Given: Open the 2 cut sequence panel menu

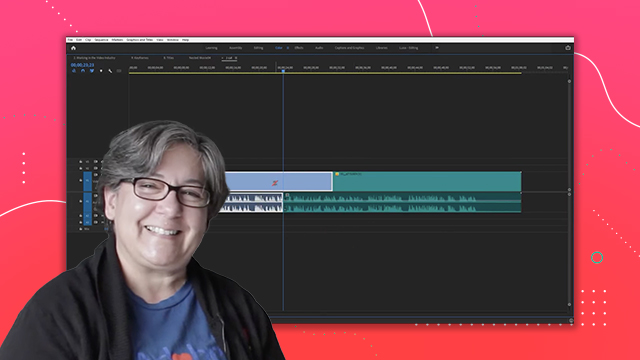Looking at the screenshot, I should click(236, 58).
